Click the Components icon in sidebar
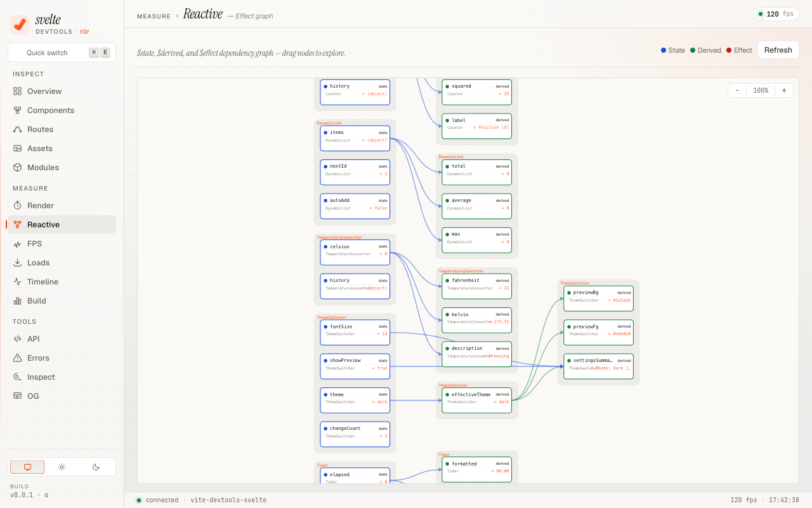This screenshot has height=508, width=812. tap(18, 110)
